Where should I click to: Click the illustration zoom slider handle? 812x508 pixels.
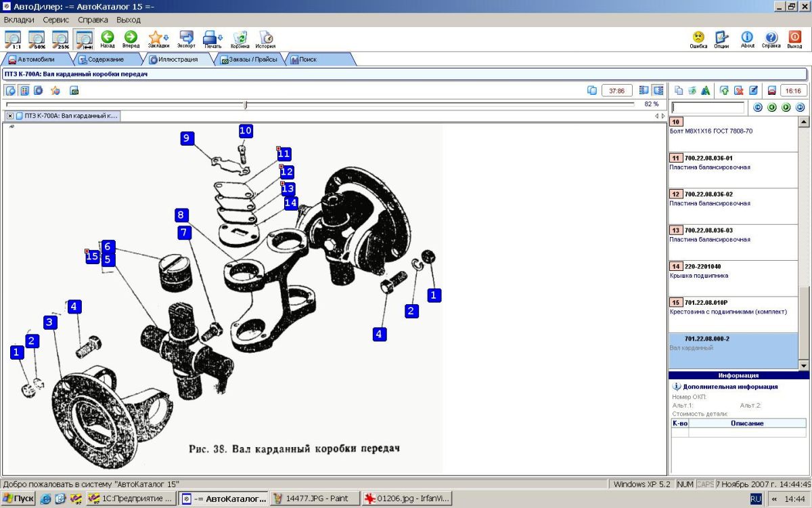pyautogui.click(x=246, y=104)
